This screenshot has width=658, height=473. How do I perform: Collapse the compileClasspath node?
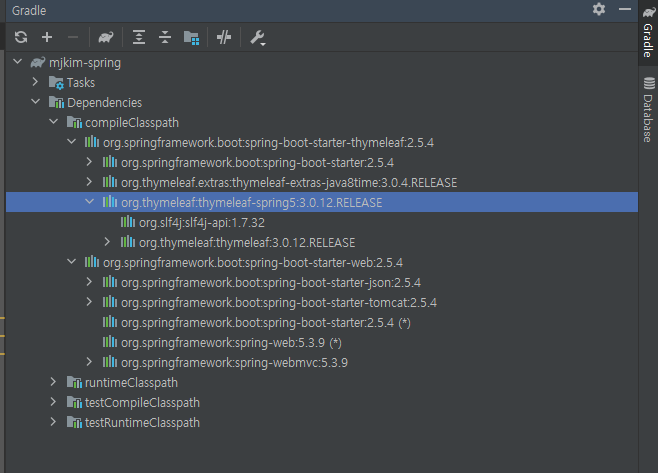point(54,122)
